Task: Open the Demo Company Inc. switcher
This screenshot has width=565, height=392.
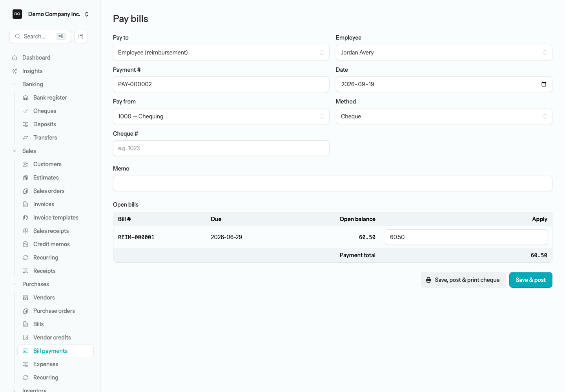Action: 51,14
